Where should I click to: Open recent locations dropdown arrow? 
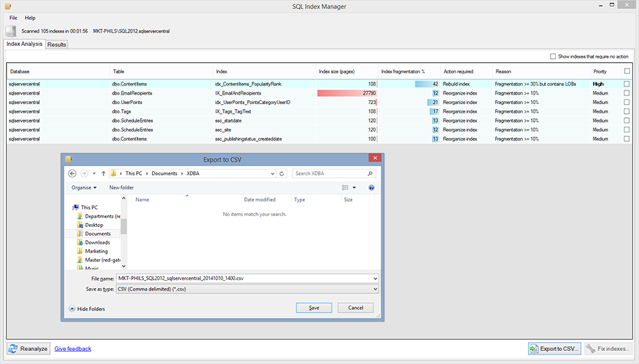94,173
